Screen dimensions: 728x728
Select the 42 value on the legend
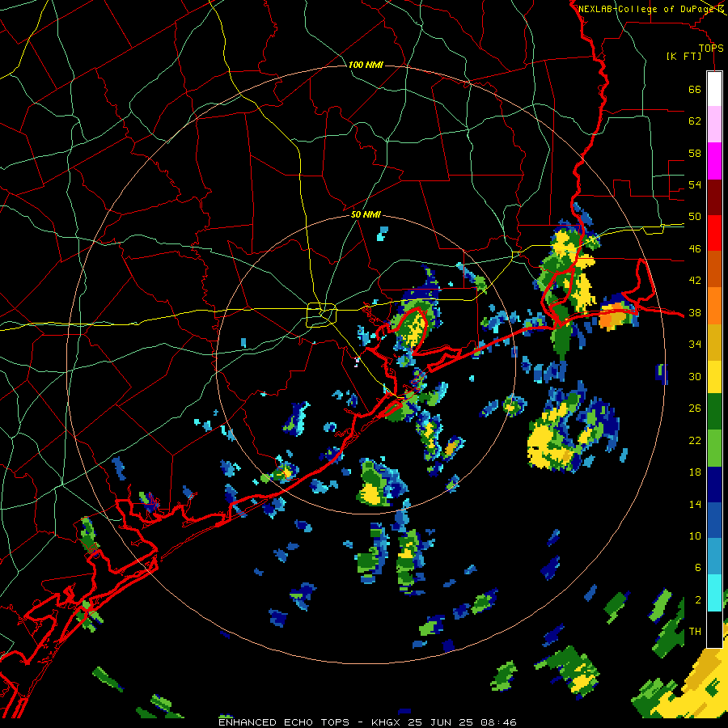[x=695, y=281]
